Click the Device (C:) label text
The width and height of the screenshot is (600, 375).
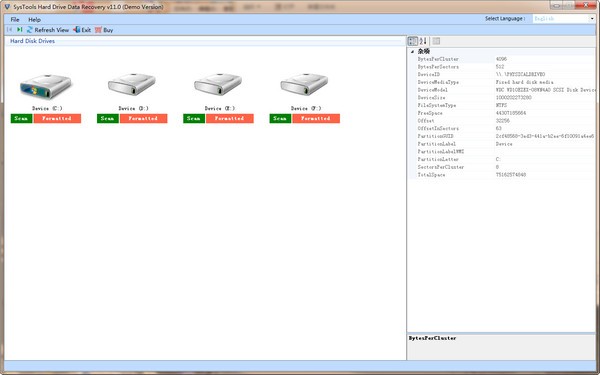pos(47,108)
